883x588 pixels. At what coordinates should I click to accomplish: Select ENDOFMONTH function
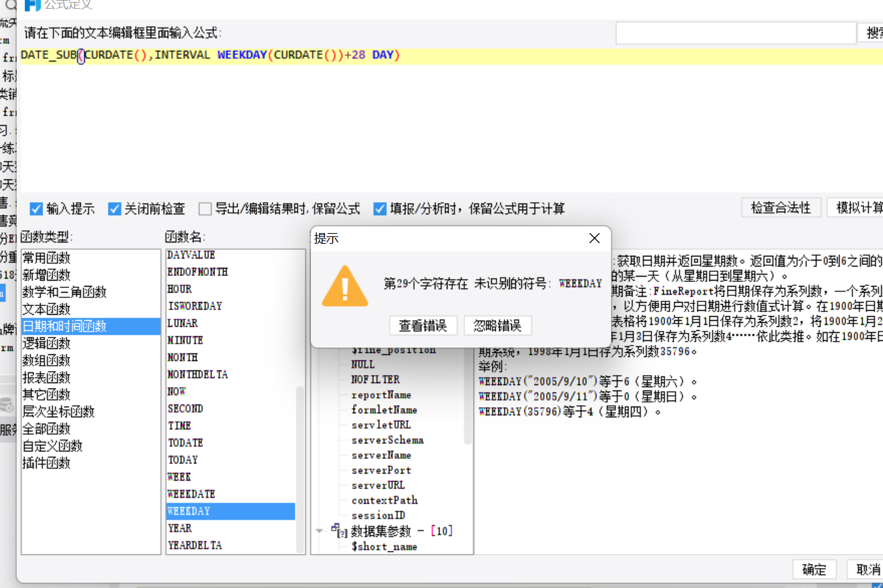tap(198, 272)
